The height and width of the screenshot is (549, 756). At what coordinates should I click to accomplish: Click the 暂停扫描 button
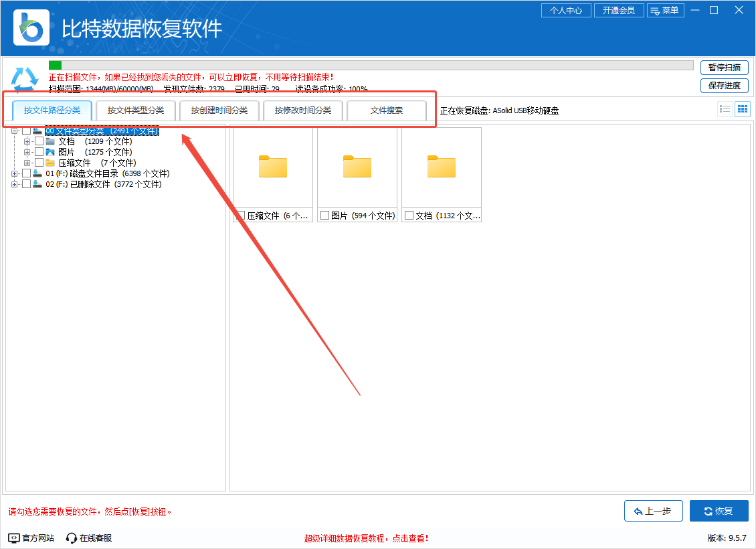pyautogui.click(x=724, y=67)
